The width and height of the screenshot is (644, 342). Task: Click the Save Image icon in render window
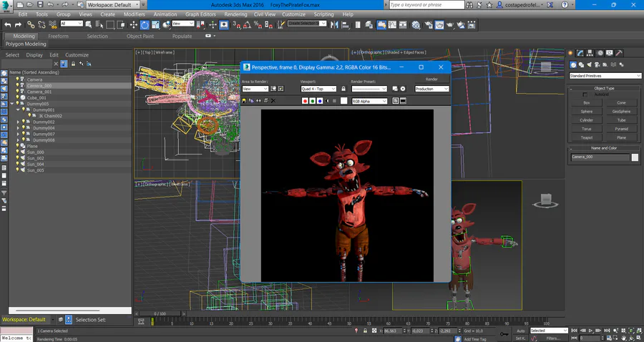245,101
